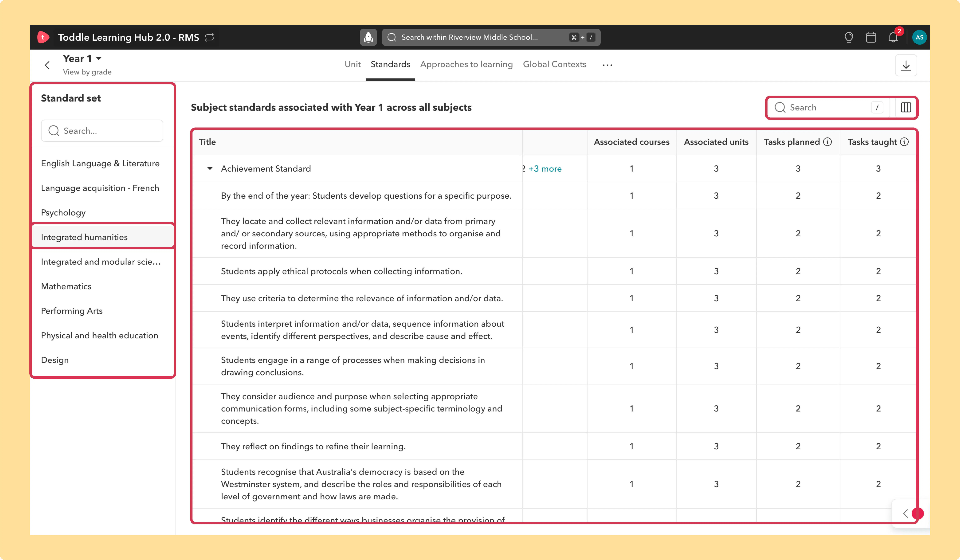
Task: Click the Standard set search box
Action: [102, 131]
